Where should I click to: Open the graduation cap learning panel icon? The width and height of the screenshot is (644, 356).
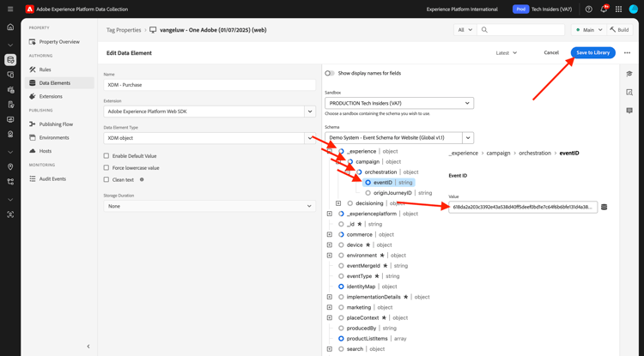click(629, 74)
